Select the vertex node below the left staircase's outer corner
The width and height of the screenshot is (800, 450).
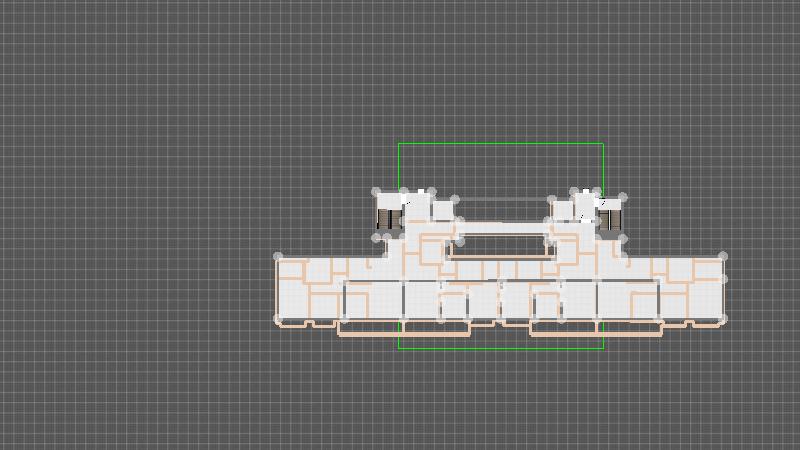click(377, 238)
